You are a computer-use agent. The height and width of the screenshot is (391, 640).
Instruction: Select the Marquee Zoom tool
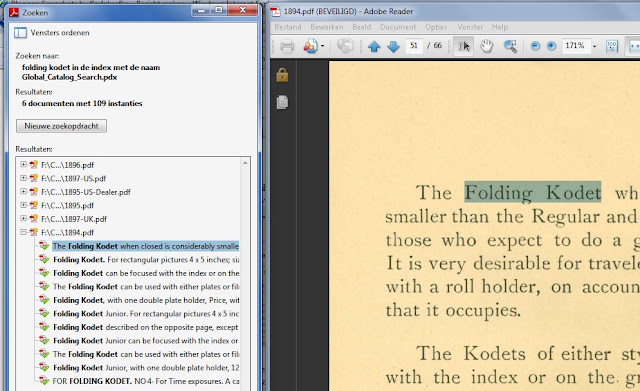tap(510, 46)
